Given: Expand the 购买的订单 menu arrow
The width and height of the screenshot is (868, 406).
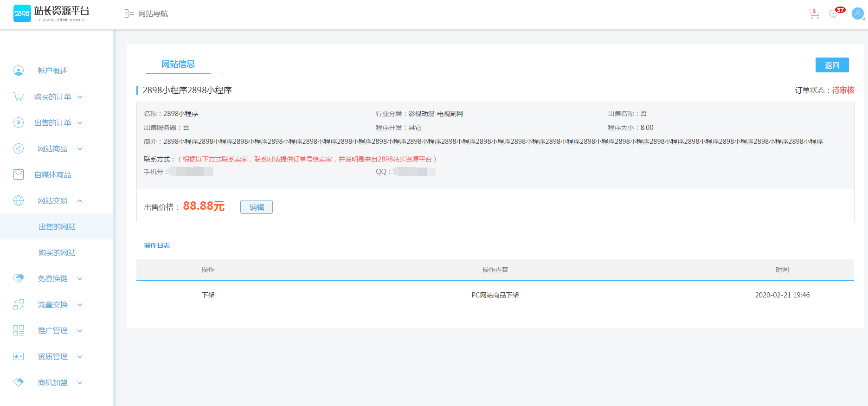Looking at the screenshot, I should coord(80,97).
